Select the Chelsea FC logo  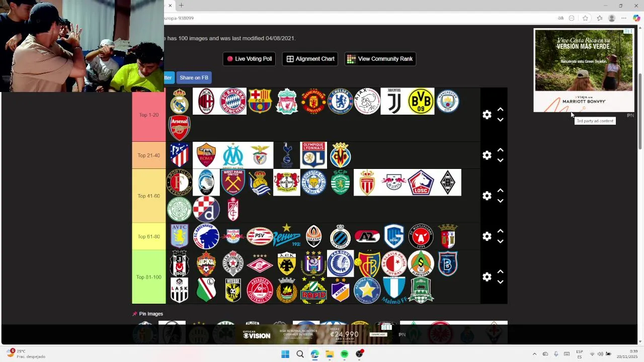[340, 101]
